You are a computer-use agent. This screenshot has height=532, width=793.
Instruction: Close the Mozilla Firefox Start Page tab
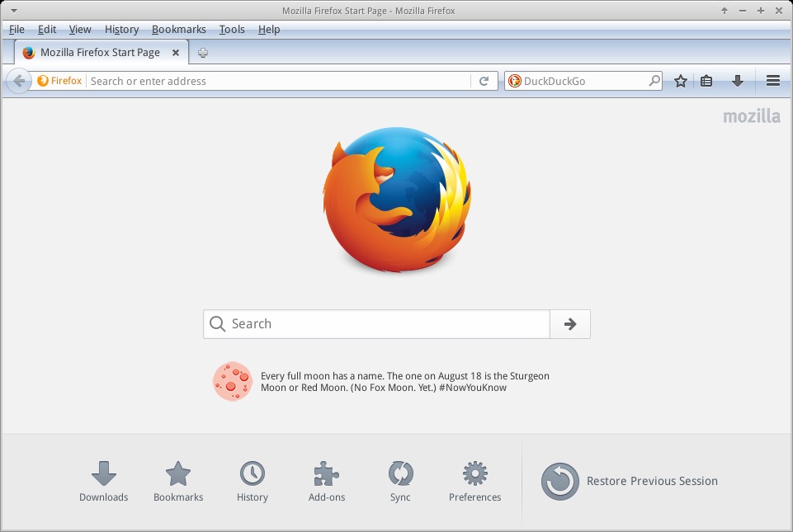coord(176,53)
